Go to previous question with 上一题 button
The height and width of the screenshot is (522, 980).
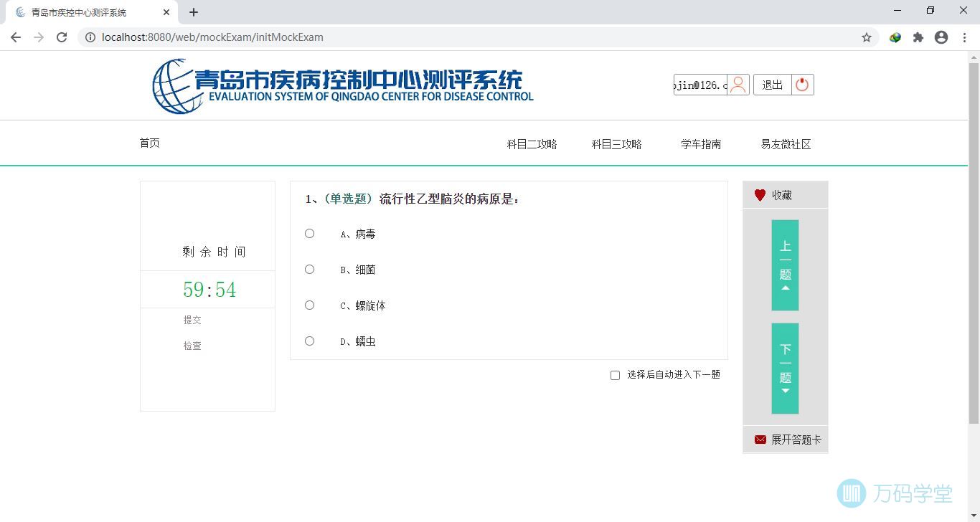point(785,265)
